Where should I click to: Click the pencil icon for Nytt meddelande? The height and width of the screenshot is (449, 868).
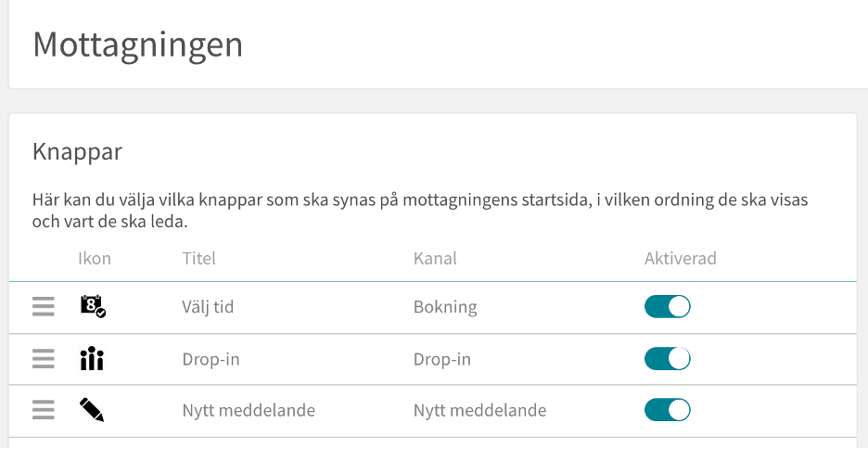[92, 410]
